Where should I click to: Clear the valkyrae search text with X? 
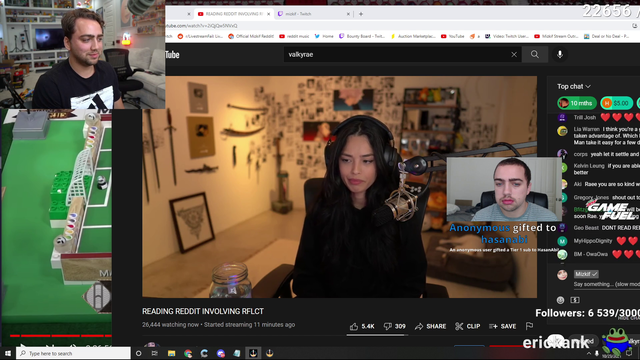pos(514,55)
